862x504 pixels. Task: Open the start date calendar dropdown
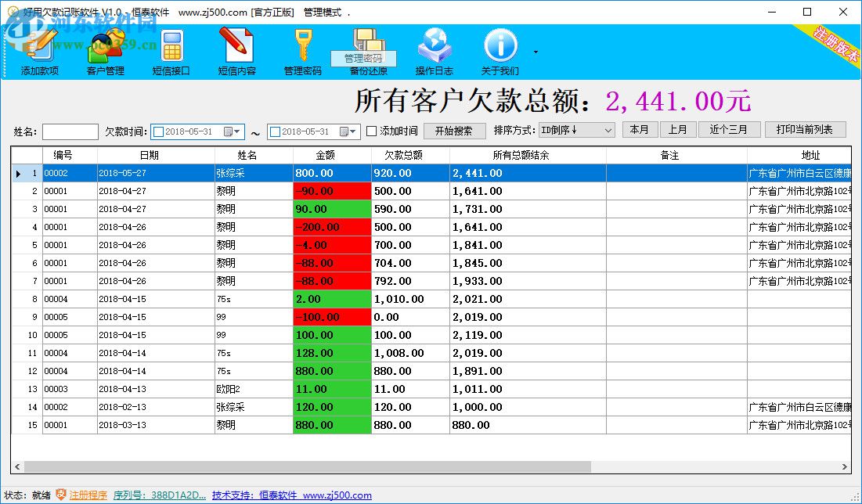point(232,132)
